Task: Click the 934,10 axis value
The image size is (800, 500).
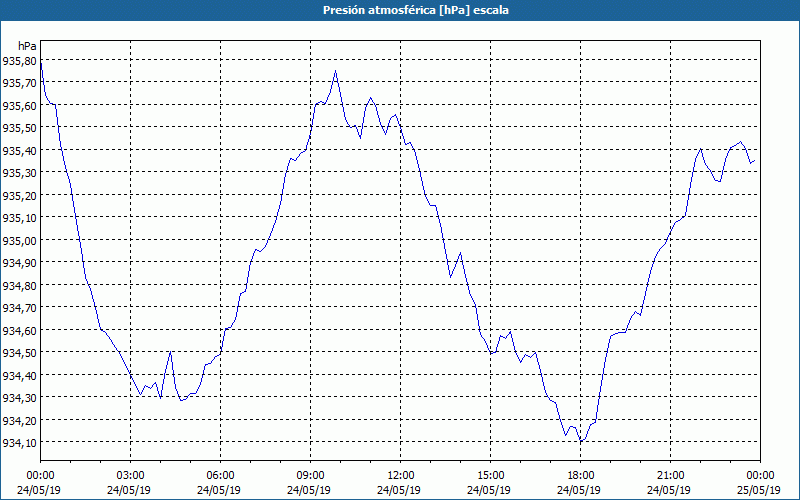Action: click(x=19, y=442)
